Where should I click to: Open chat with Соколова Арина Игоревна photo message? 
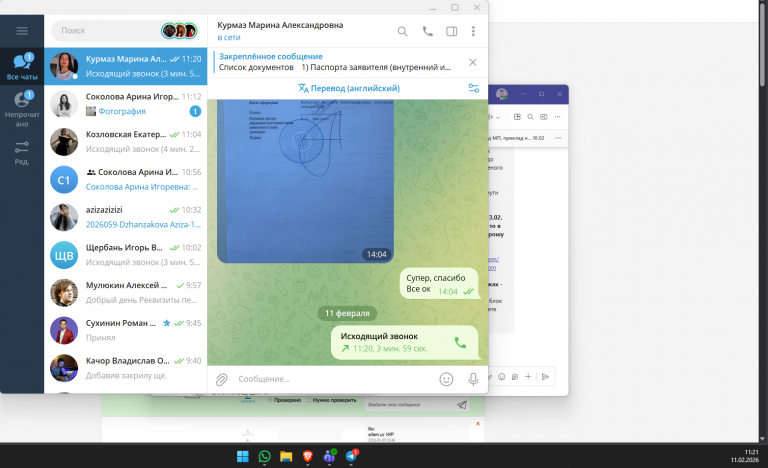coord(126,104)
